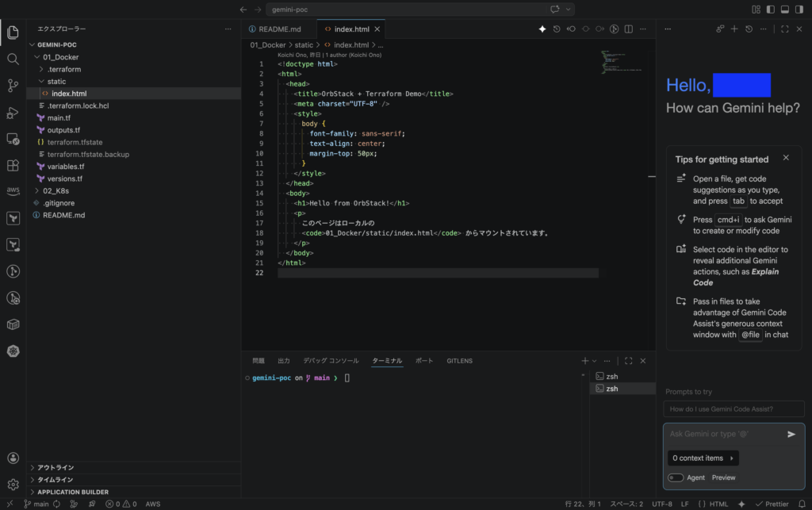Screen dimensions: 812x510
Task: Toggle the Agent mode switch
Action: point(676,477)
